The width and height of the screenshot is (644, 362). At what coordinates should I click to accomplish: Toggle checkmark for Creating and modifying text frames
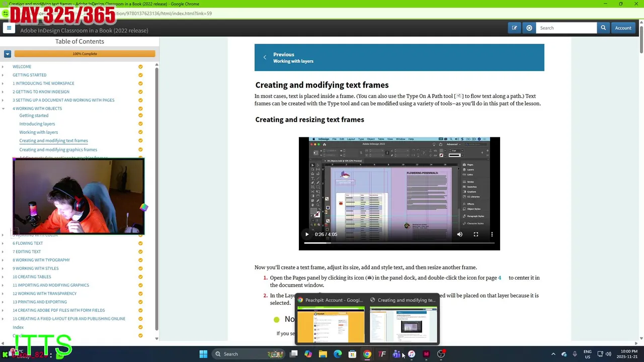tap(140, 141)
